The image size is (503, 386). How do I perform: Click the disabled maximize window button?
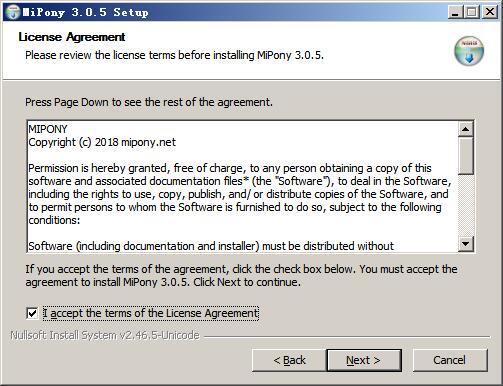point(472,12)
